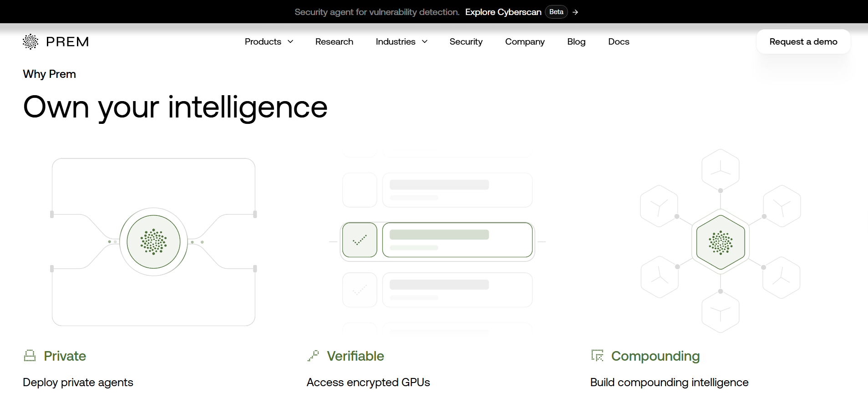Click the "Build compounding intelligence" text
Image resolution: width=868 pixels, height=393 pixels.
[x=670, y=383]
